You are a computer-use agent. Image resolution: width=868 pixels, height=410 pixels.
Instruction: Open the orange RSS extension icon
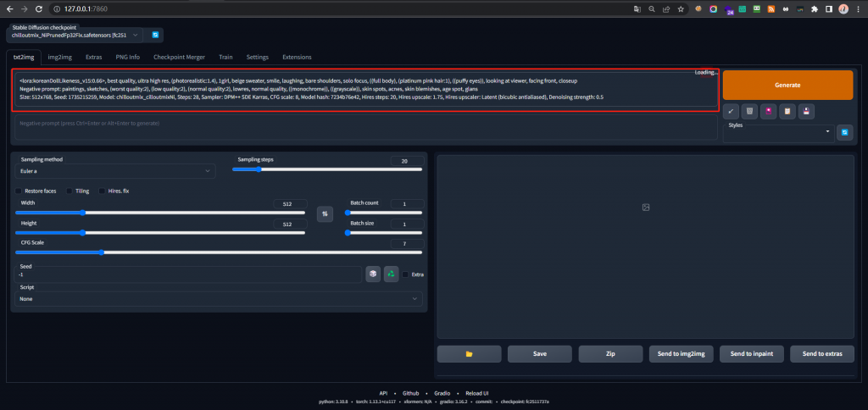pyautogui.click(x=771, y=8)
